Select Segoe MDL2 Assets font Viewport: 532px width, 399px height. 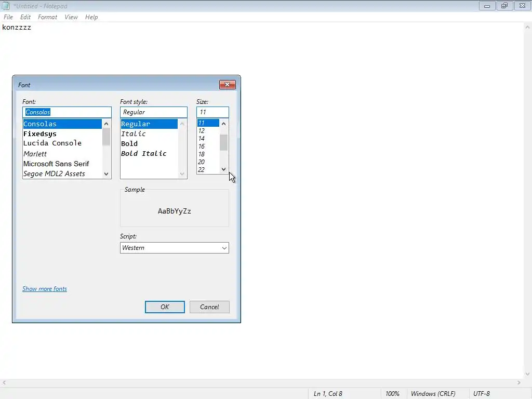[x=62, y=174]
